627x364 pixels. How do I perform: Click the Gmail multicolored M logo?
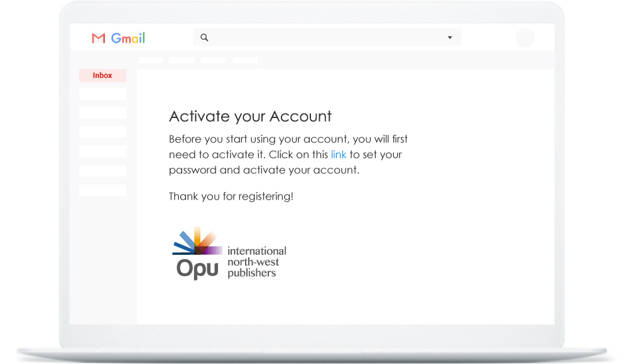pyautogui.click(x=99, y=38)
